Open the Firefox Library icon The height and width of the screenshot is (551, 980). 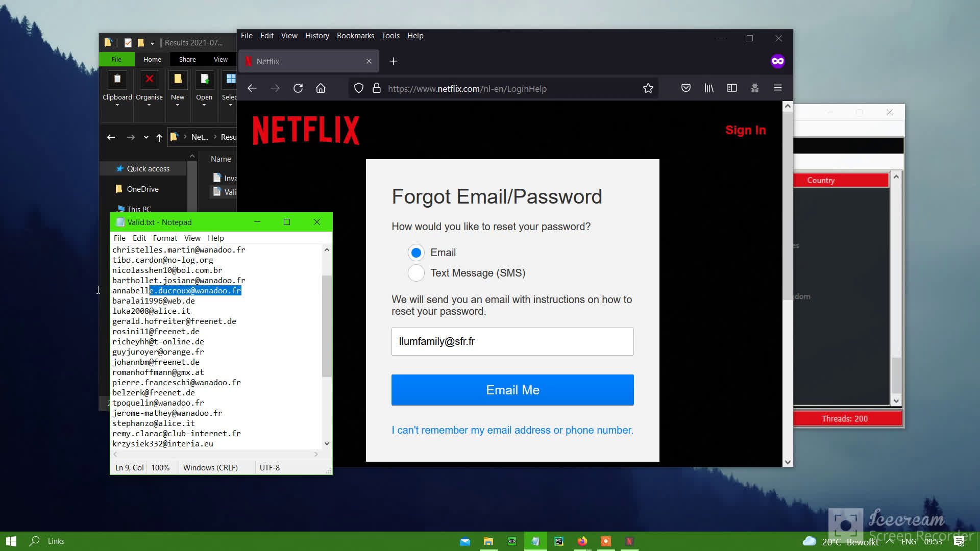(x=708, y=88)
